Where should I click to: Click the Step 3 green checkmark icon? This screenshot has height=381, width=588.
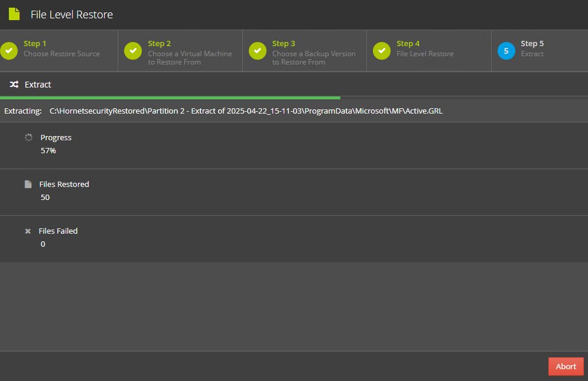click(x=258, y=51)
